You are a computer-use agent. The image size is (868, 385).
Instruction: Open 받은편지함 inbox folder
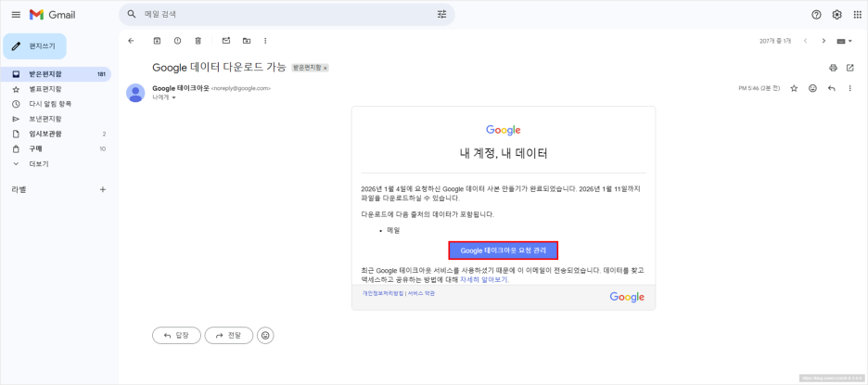click(56, 73)
